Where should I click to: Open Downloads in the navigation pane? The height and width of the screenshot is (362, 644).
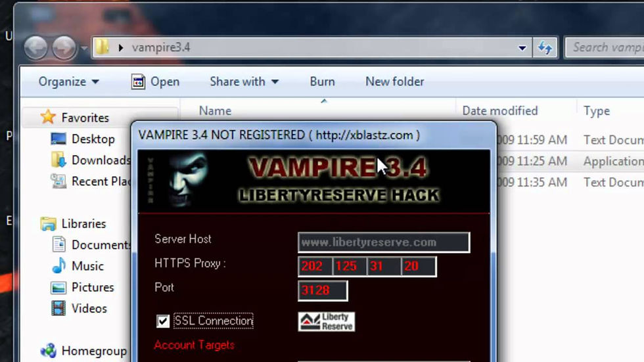[x=101, y=160]
